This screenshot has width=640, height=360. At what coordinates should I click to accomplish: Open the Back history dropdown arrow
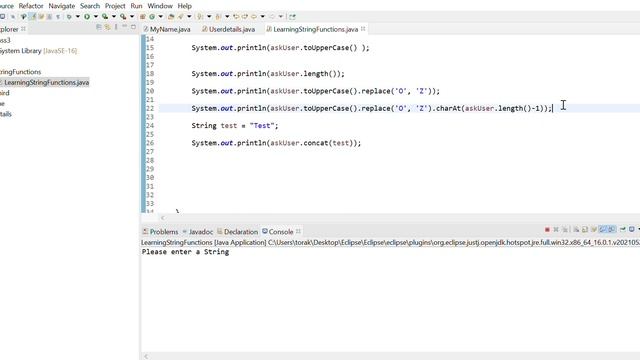coord(262,17)
